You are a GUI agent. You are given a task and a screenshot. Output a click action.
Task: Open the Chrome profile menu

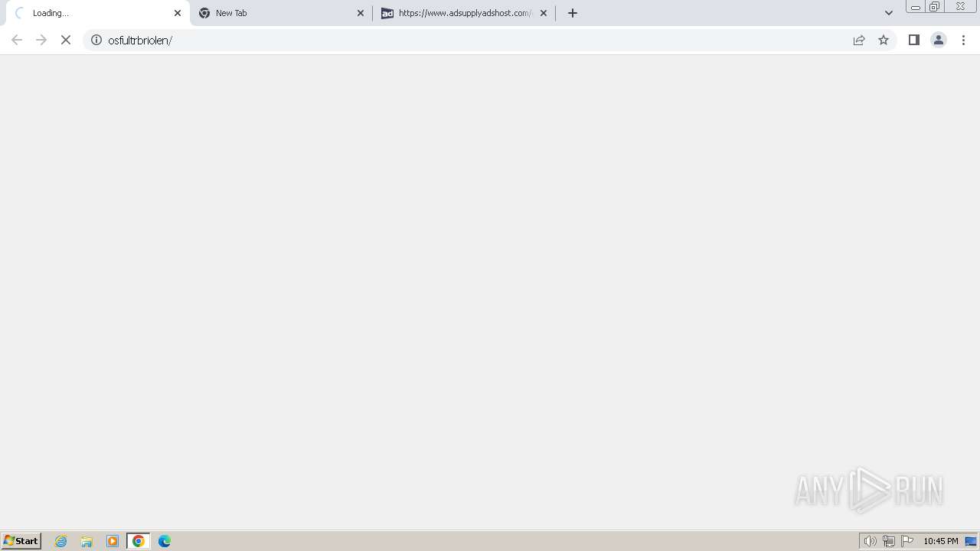point(938,40)
